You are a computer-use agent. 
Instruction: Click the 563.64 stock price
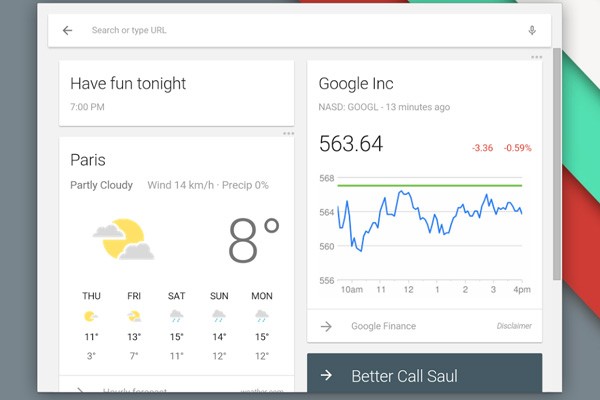pyautogui.click(x=351, y=144)
